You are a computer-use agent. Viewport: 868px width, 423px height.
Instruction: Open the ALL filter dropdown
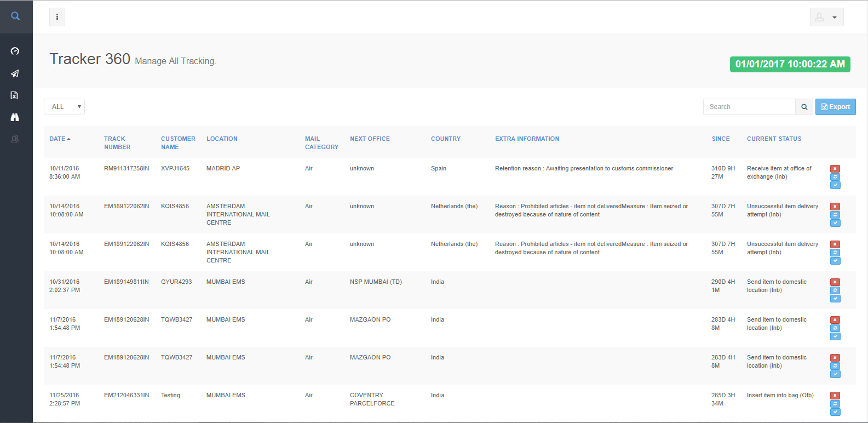(x=65, y=107)
